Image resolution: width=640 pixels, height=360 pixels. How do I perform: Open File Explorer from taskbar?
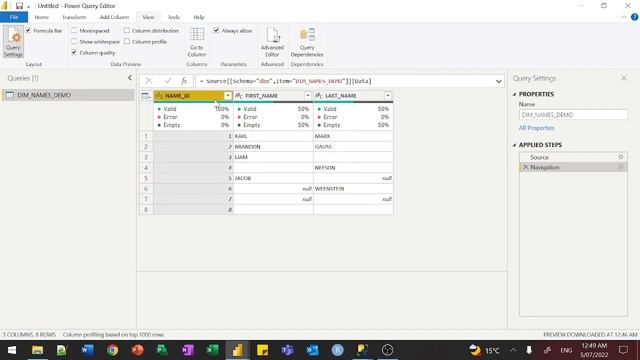click(x=38, y=350)
